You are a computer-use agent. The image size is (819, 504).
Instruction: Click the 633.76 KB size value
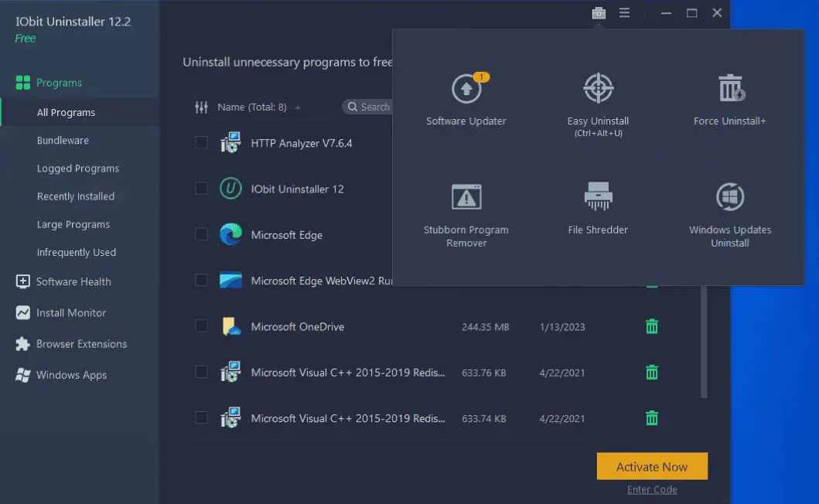pyautogui.click(x=483, y=373)
